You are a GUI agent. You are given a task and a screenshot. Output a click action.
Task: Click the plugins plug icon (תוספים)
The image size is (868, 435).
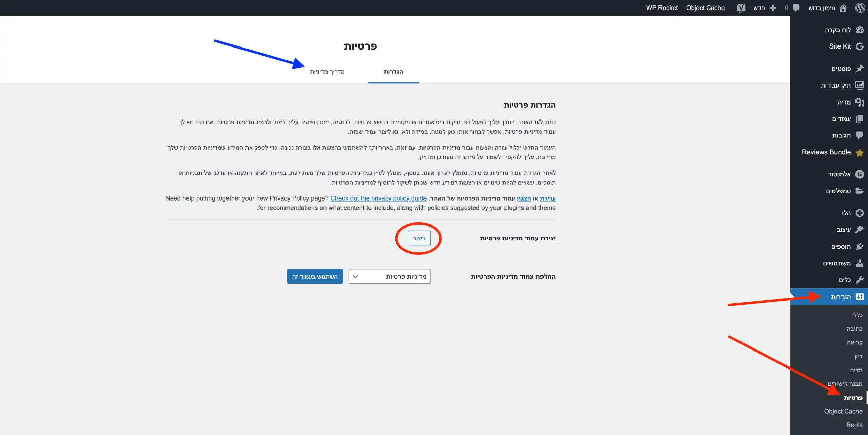860,246
